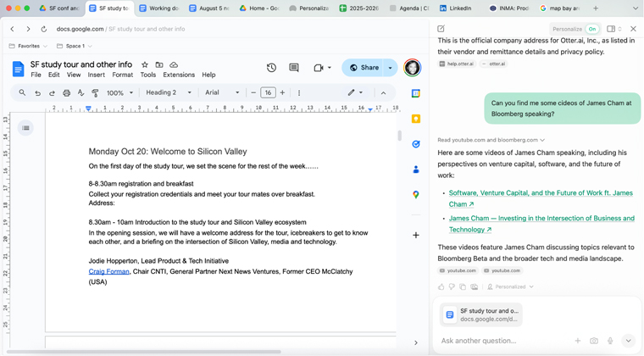Screen dimensions: 644x356
Task: Decrease font size with minus
Action: 253,92
